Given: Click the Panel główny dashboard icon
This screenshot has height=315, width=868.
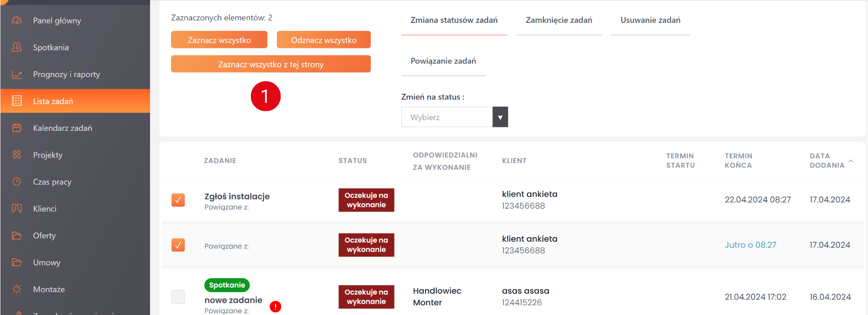Looking at the screenshot, I should (x=17, y=20).
